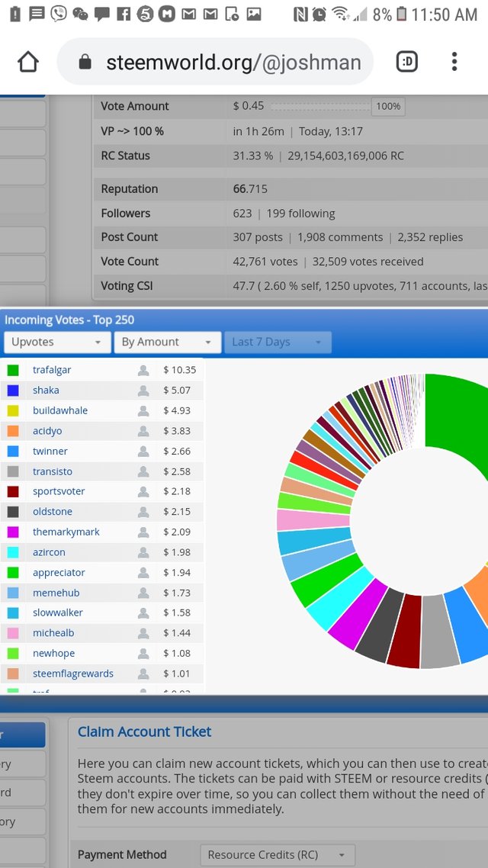Click the Claim Account Ticket heading
This screenshot has height=868, width=488.
click(144, 731)
